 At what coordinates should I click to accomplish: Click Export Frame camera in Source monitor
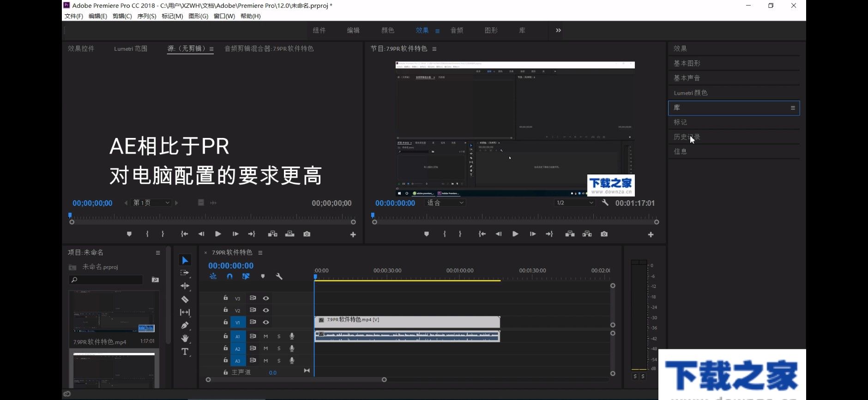pyautogui.click(x=307, y=234)
